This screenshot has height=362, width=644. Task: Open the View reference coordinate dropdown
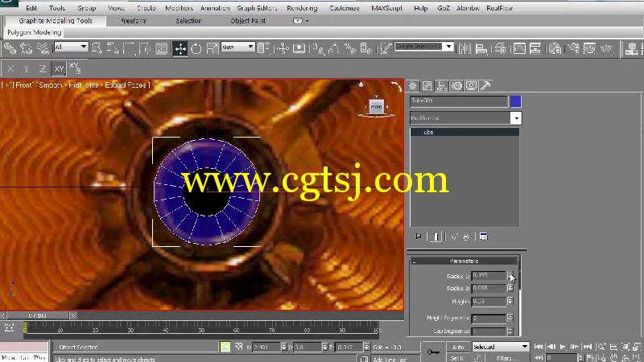pyautogui.click(x=237, y=47)
